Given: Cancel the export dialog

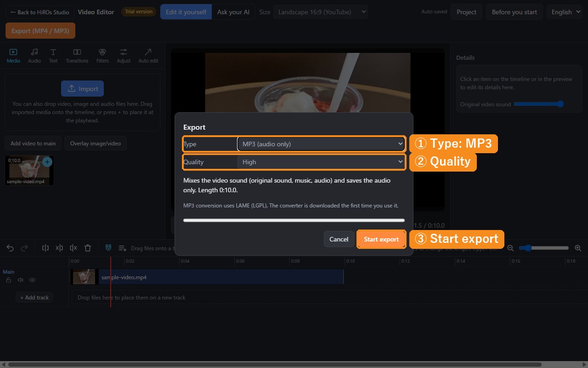Looking at the screenshot, I should (339, 239).
